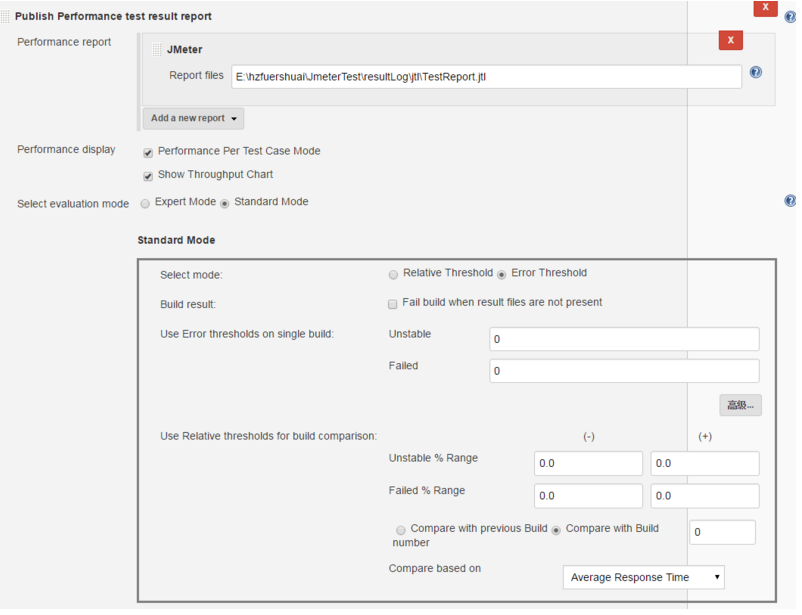This screenshot has height=615, width=802.
Task: Expand the Average Response Time dropdown
Action: pos(643,577)
